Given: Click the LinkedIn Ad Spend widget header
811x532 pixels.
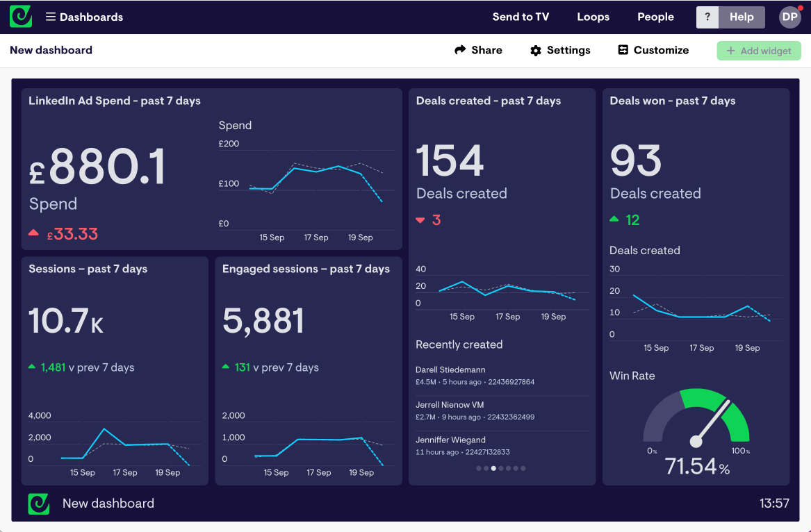Looking at the screenshot, I should tap(113, 101).
